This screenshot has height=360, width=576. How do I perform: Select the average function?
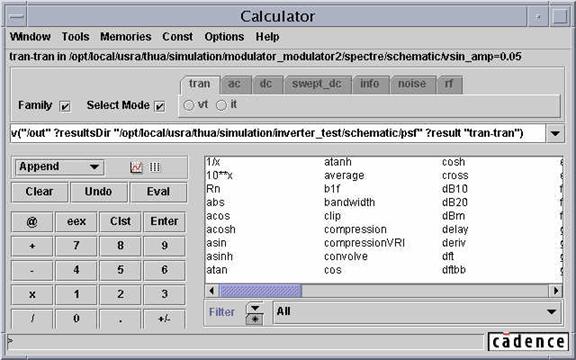point(344,176)
